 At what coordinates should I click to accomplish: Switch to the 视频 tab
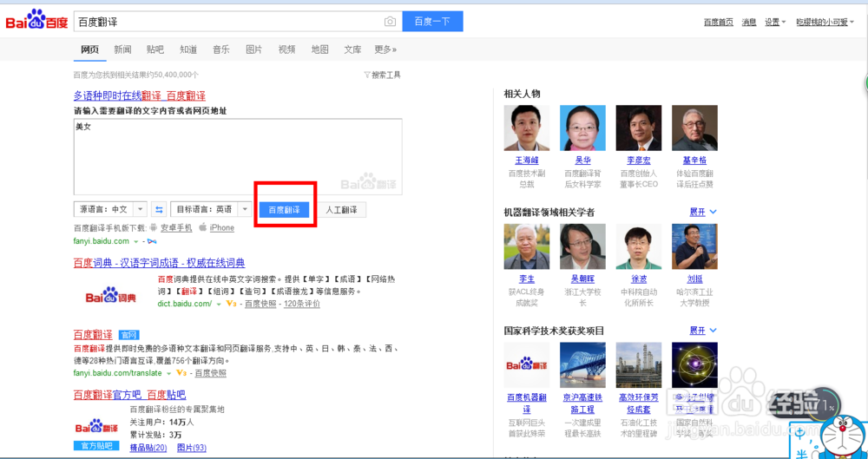286,49
